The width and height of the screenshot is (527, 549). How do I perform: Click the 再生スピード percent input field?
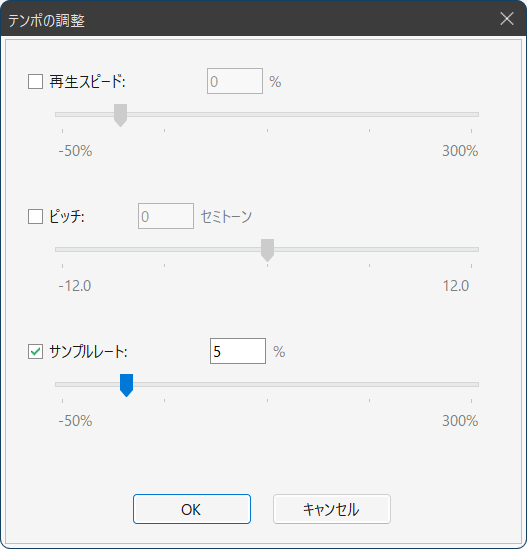tap(235, 81)
